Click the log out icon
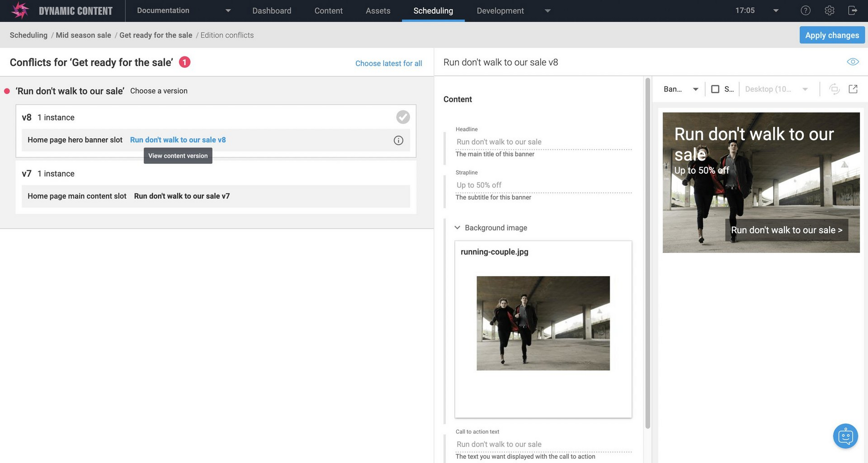The image size is (868, 463). (x=853, y=11)
